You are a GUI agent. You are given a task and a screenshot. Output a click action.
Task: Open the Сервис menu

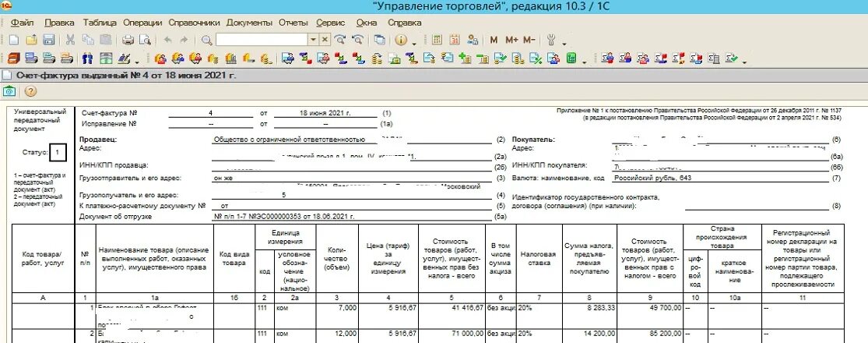pyautogui.click(x=331, y=23)
